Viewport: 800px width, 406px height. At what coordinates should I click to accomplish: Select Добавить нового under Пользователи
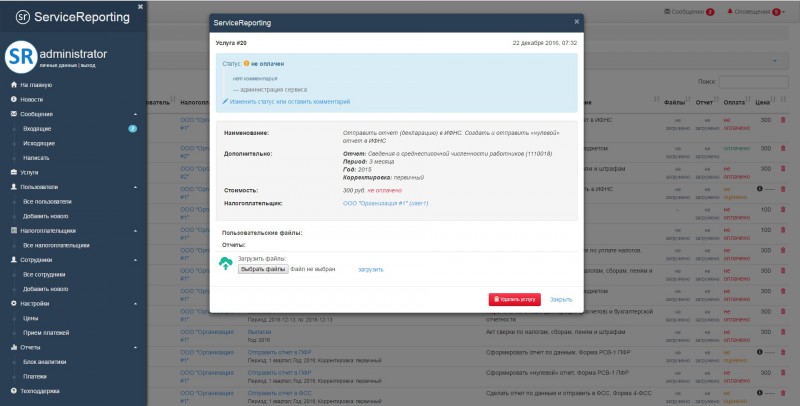click(x=45, y=216)
